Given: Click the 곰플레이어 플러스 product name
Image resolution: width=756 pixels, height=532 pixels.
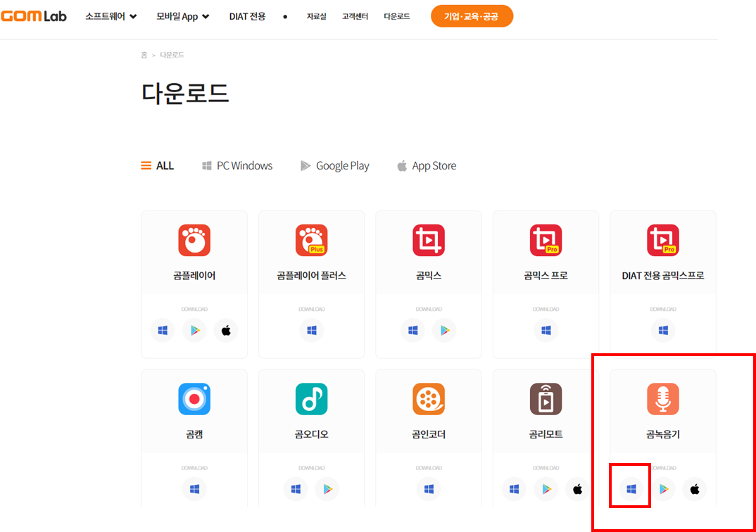Looking at the screenshot, I should [311, 276].
